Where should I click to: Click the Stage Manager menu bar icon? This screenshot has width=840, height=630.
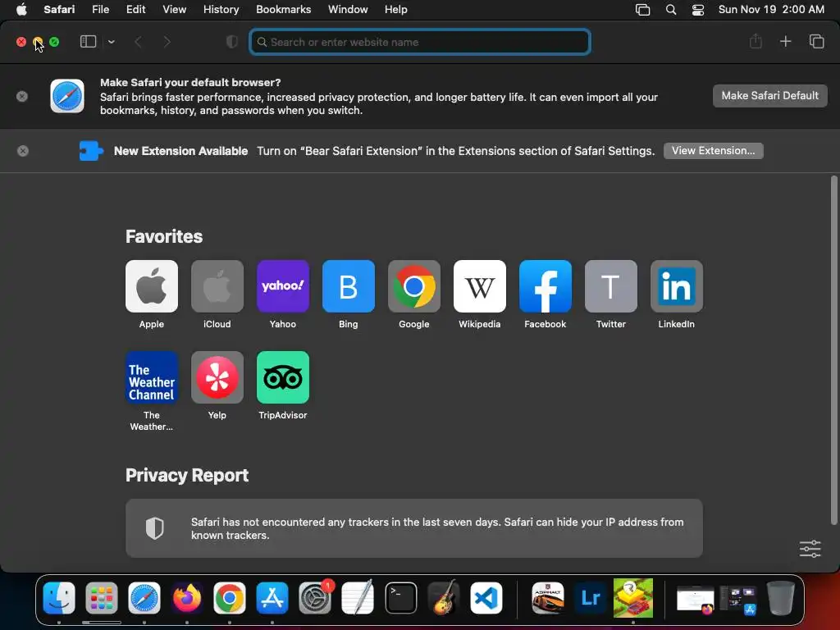point(642,10)
